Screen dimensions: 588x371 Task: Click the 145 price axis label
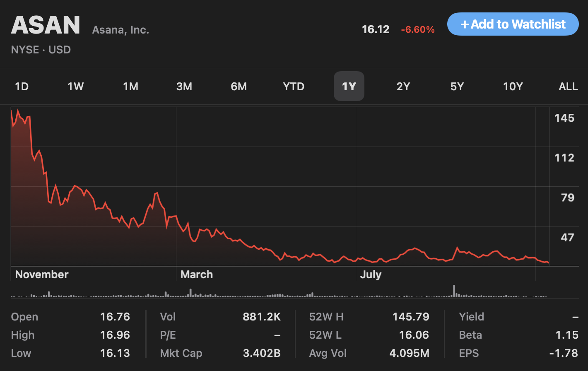(564, 118)
